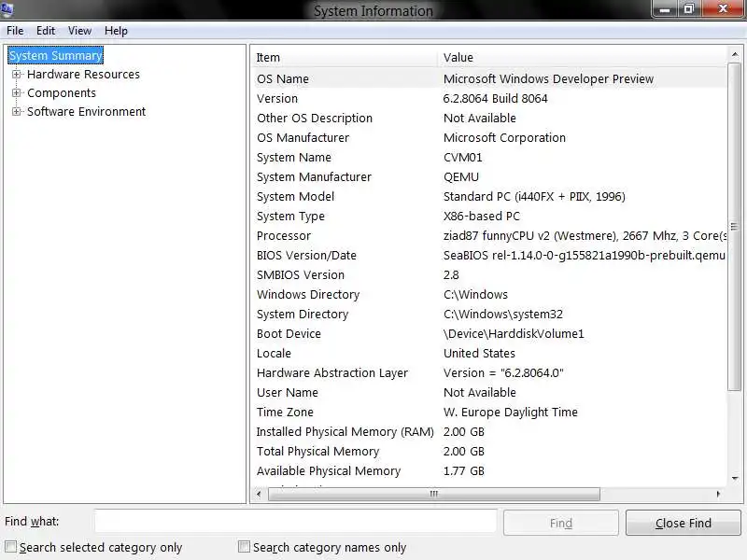Open the View menu

[x=79, y=31]
